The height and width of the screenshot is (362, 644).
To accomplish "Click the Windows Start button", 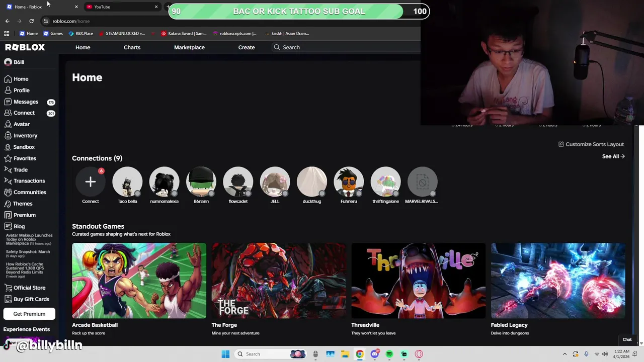I will tap(225, 354).
